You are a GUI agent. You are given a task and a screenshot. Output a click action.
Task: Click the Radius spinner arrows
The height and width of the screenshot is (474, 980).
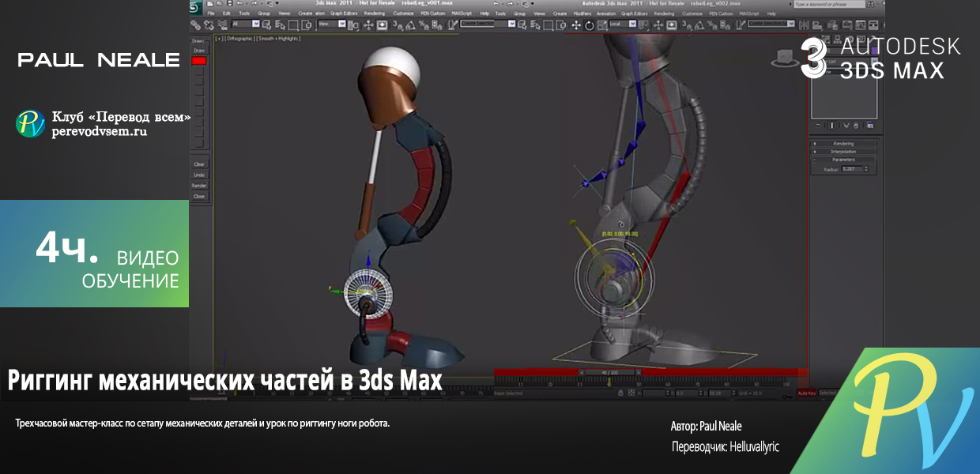[866, 169]
